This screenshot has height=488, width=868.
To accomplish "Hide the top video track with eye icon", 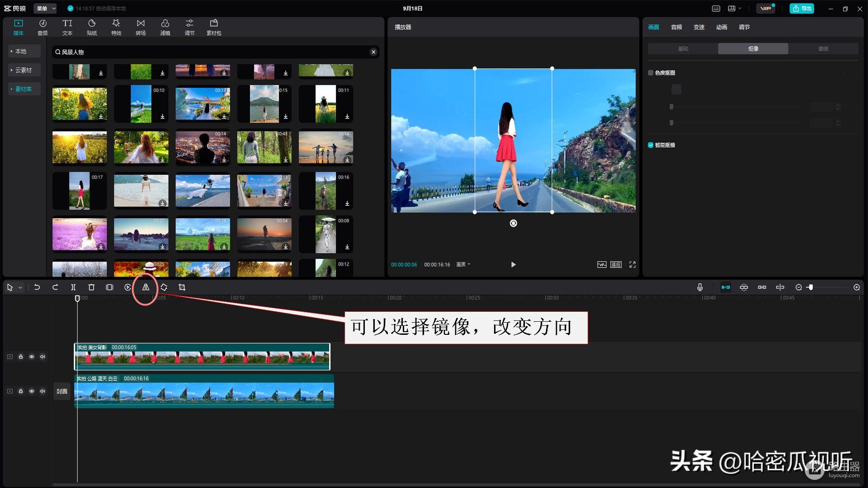I will [32, 357].
